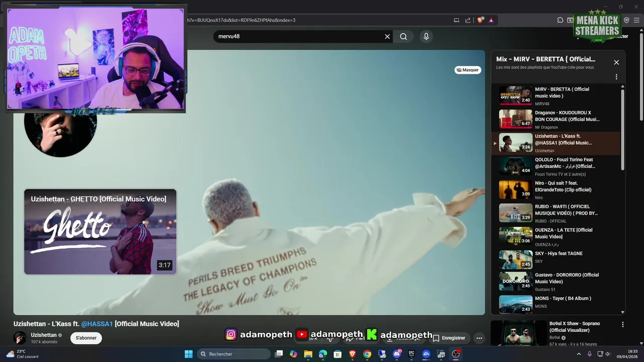
Task: Click the playlist panel scrollbar thumb
Action: click(623, 130)
